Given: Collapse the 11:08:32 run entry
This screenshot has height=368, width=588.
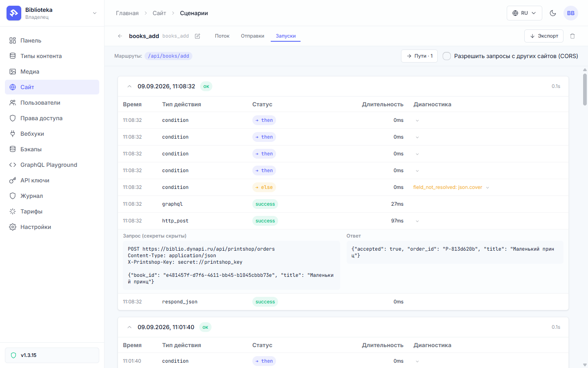Looking at the screenshot, I should 129,86.
